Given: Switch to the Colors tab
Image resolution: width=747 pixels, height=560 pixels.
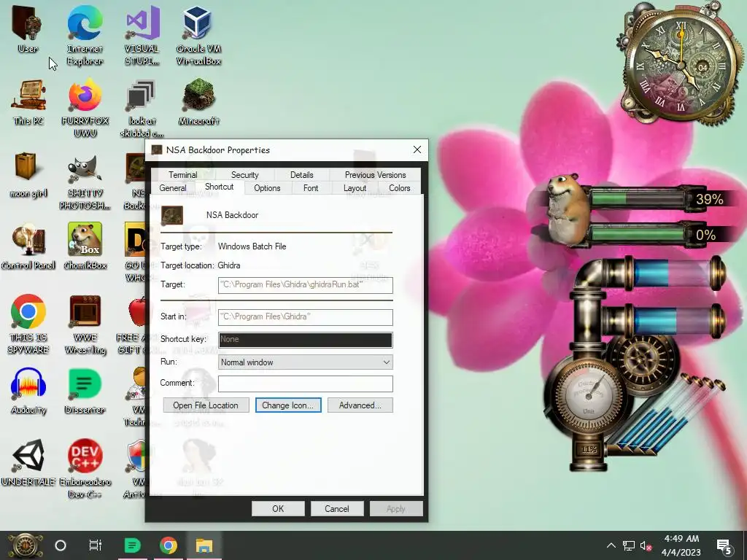Looking at the screenshot, I should 399,188.
